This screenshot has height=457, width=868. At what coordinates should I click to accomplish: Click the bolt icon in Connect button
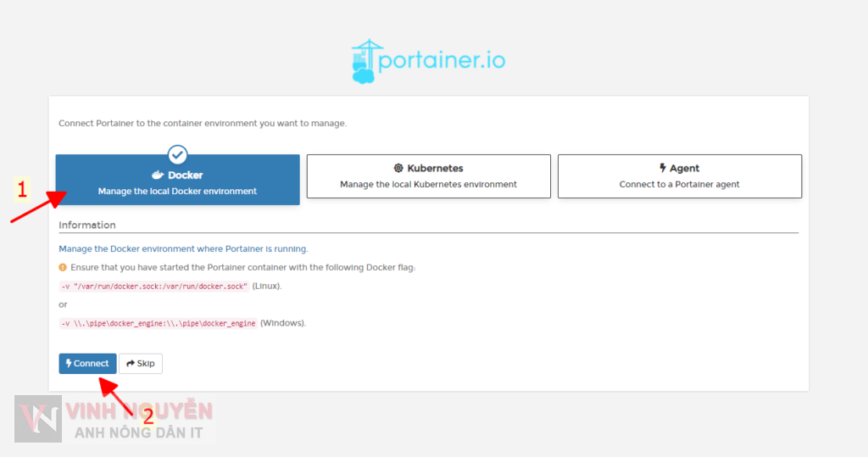68,364
